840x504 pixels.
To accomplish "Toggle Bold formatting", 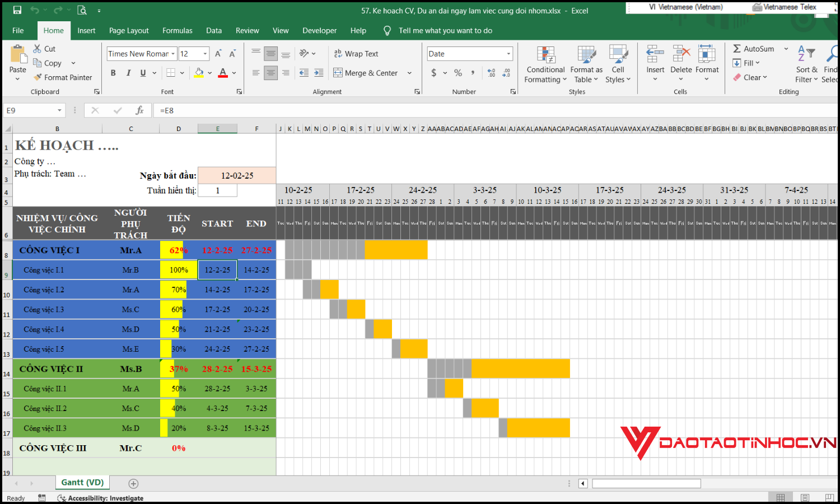I will pyautogui.click(x=113, y=73).
